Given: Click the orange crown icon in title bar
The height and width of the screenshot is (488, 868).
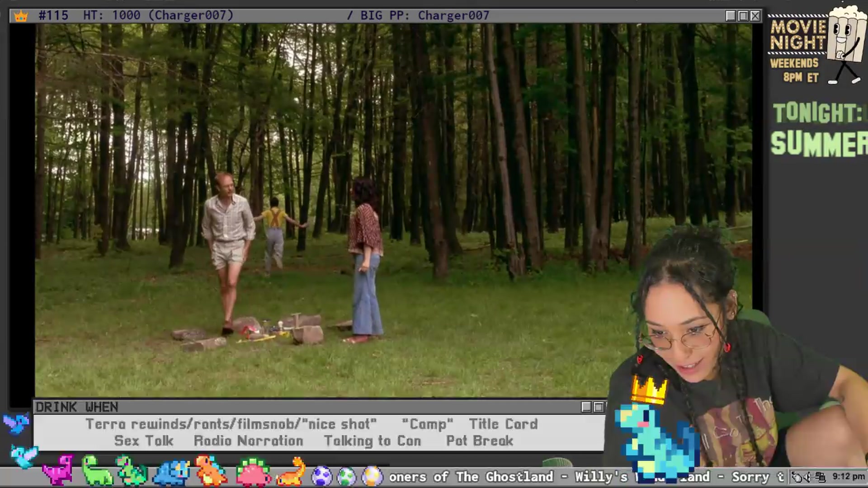Looking at the screenshot, I should [21, 16].
